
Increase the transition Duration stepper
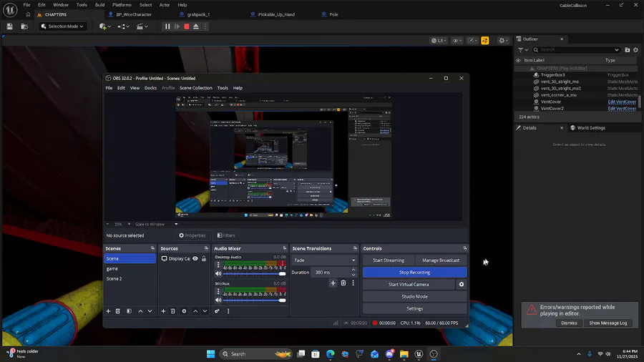click(x=353, y=270)
